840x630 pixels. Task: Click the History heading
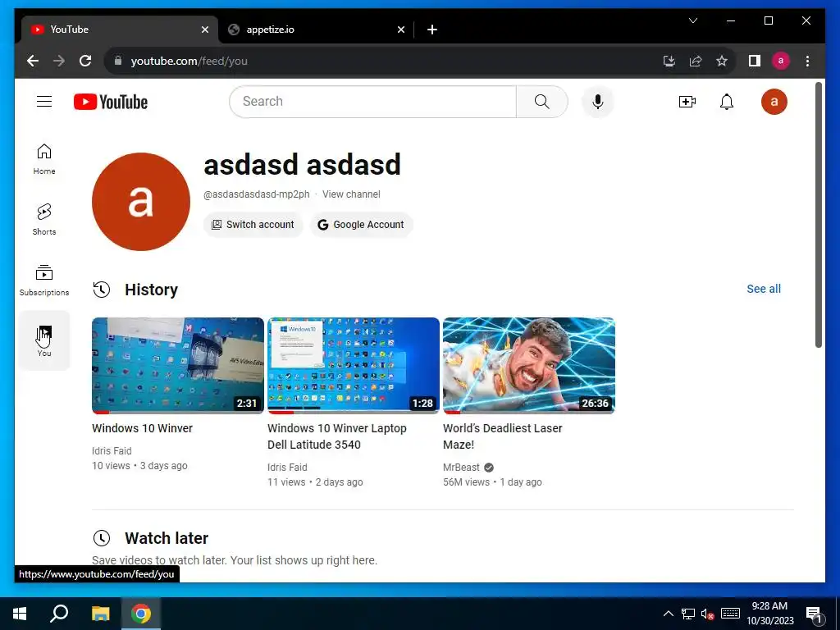point(151,290)
